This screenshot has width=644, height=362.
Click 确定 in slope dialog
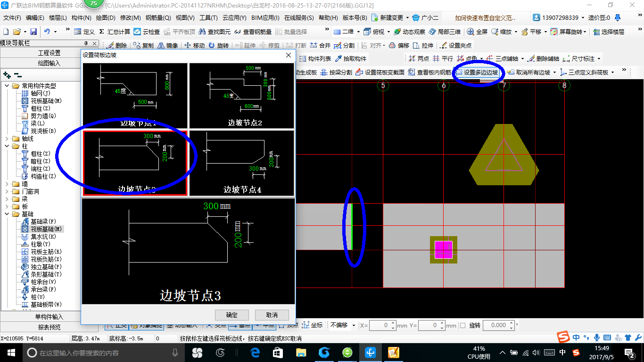coord(231,315)
